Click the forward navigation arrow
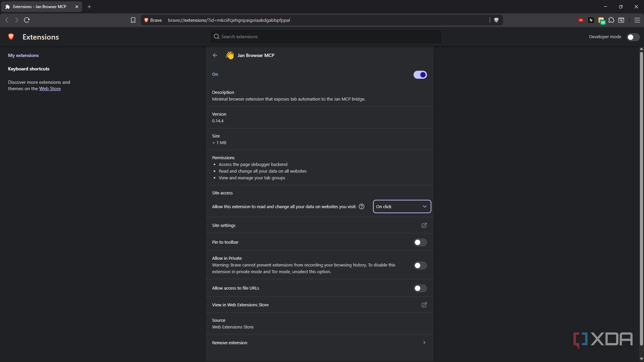 (x=16, y=20)
